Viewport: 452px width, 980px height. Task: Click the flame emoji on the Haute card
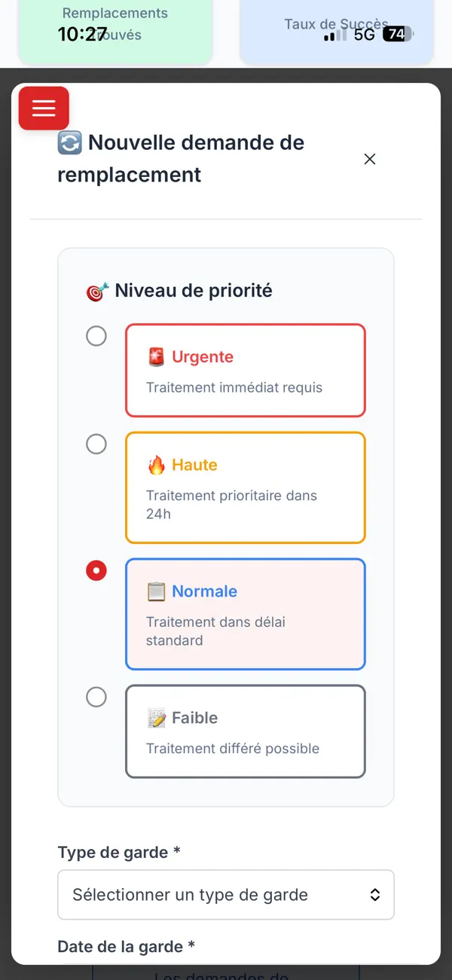(156, 465)
